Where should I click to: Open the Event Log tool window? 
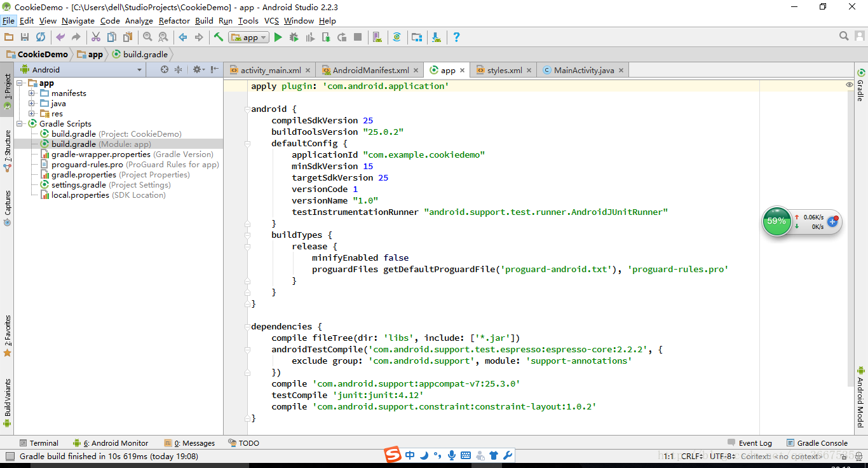pos(750,443)
